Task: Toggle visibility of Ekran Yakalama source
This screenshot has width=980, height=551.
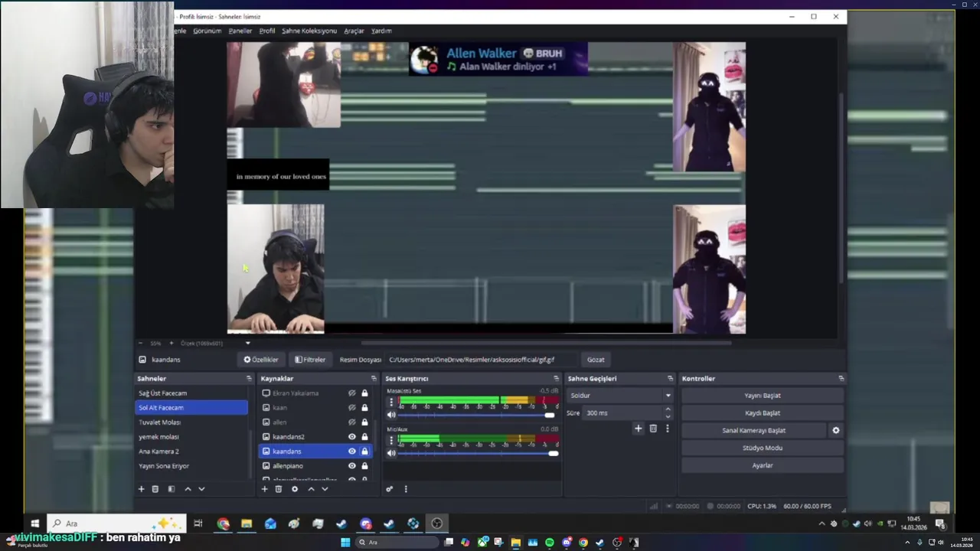Action: point(352,393)
